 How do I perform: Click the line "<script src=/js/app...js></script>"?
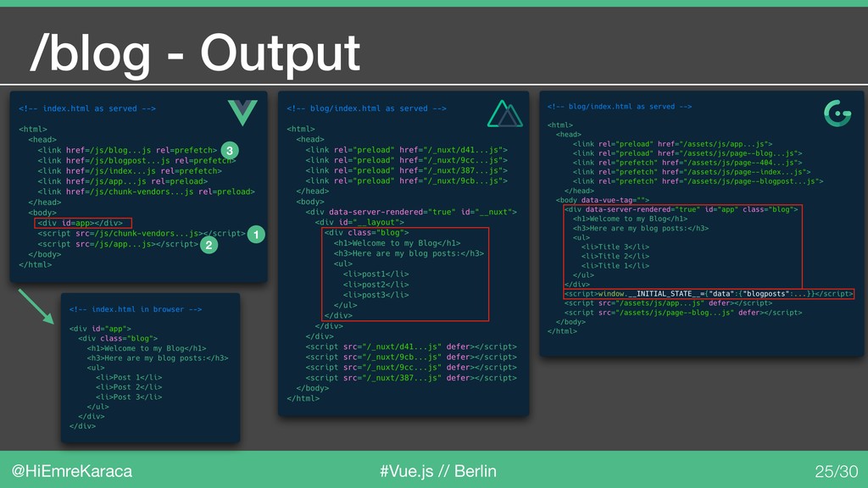click(118, 244)
